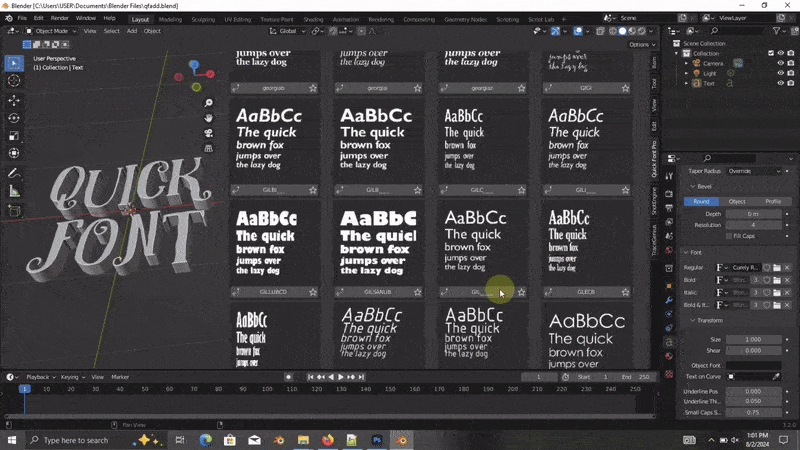Open the File menu
The width and height of the screenshot is (800, 450).
[x=22, y=18]
